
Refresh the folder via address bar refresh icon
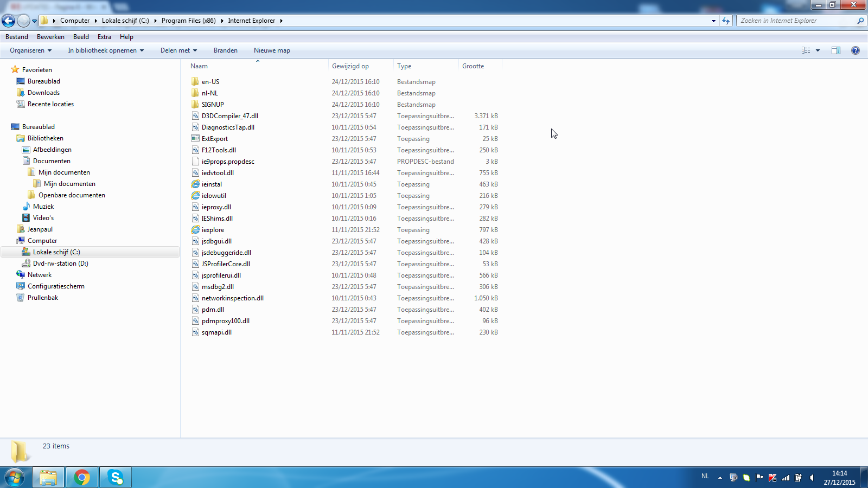[x=726, y=21]
